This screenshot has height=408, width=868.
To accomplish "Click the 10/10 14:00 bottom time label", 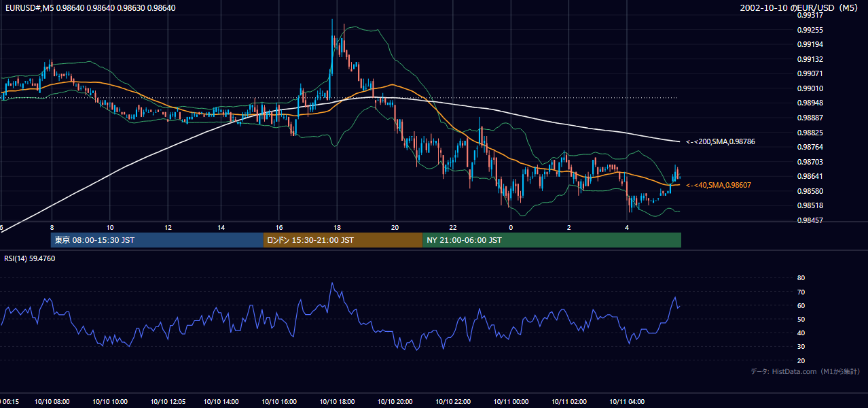I will click(221, 402).
